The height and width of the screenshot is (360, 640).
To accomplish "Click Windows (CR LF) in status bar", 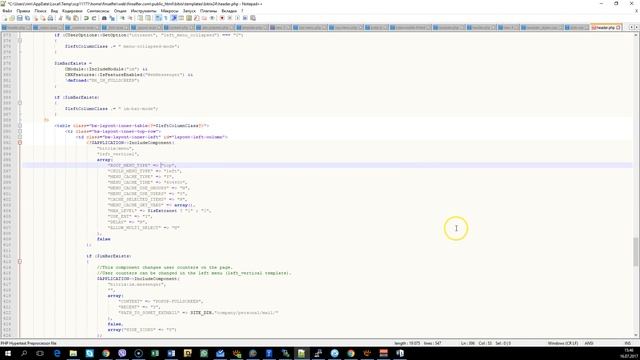I will pos(562,343).
